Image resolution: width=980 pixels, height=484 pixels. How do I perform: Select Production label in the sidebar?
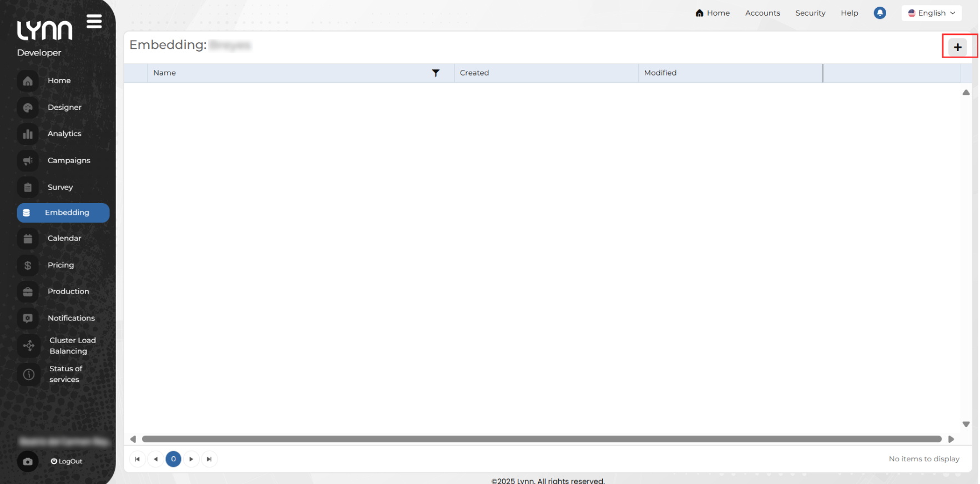tap(68, 291)
